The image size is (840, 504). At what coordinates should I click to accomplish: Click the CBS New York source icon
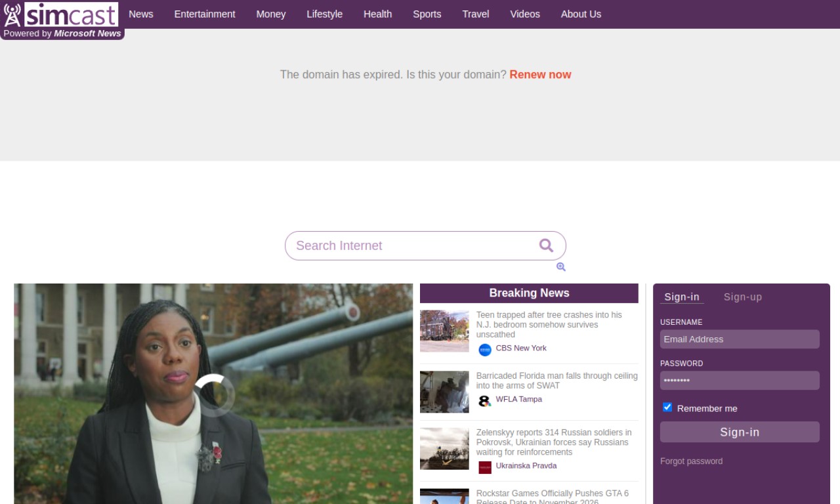pyautogui.click(x=485, y=350)
